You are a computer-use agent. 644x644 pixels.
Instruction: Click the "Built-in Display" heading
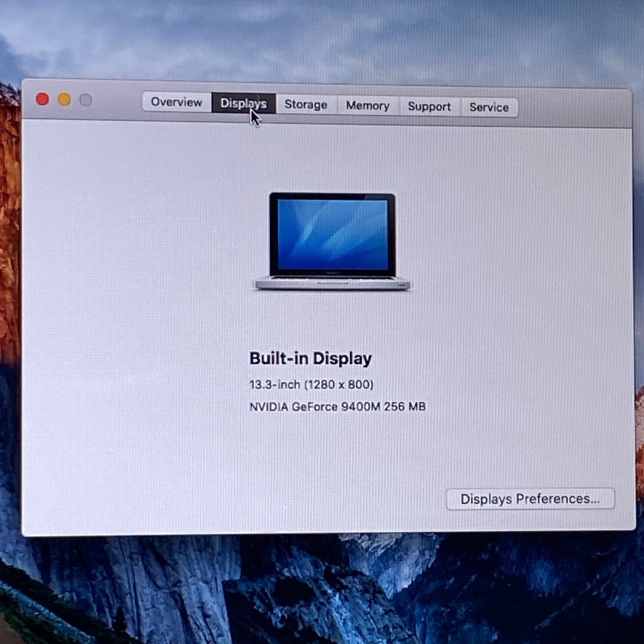[310, 358]
